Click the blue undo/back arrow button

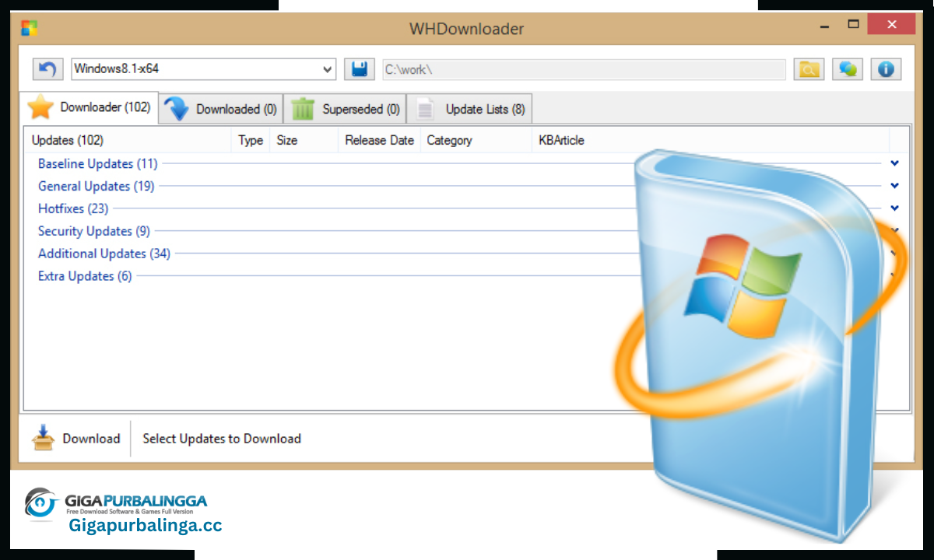click(x=47, y=68)
